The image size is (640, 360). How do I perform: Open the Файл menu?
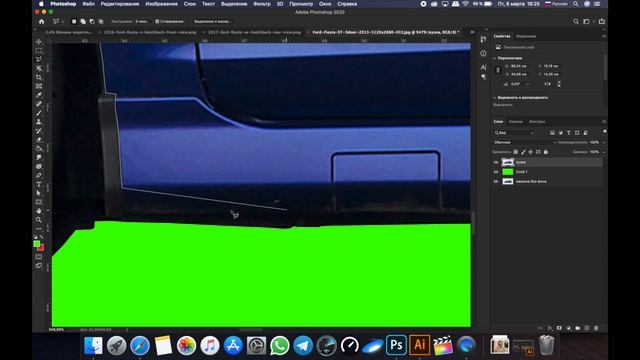[89, 4]
